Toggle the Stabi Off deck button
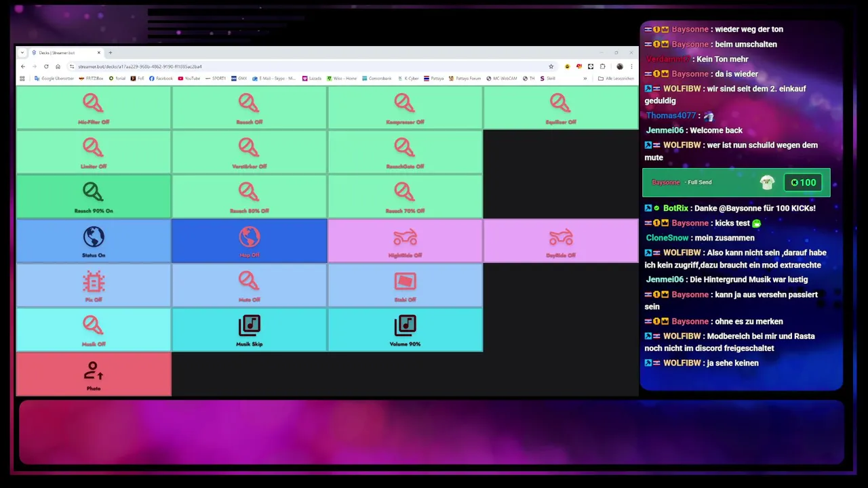This screenshot has width=868, height=488. [x=405, y=285]
